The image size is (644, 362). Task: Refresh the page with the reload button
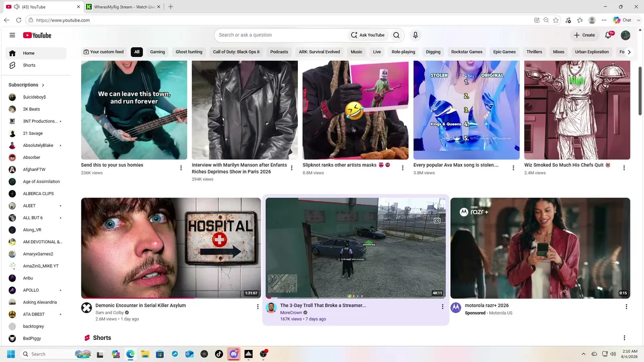pyautogui.click(x=19, y=20)
